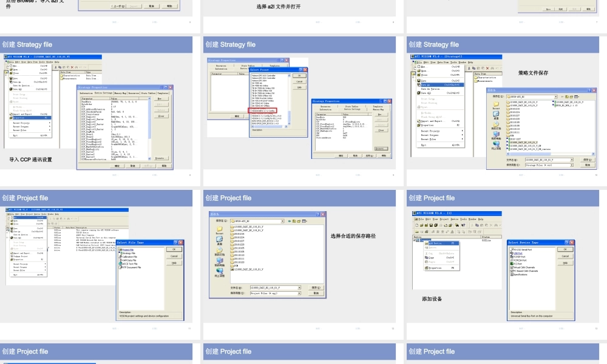Click the desktop shortcut icon in save dialog sidebar
This screenshot has width=607, height=364.
point(496,115)
